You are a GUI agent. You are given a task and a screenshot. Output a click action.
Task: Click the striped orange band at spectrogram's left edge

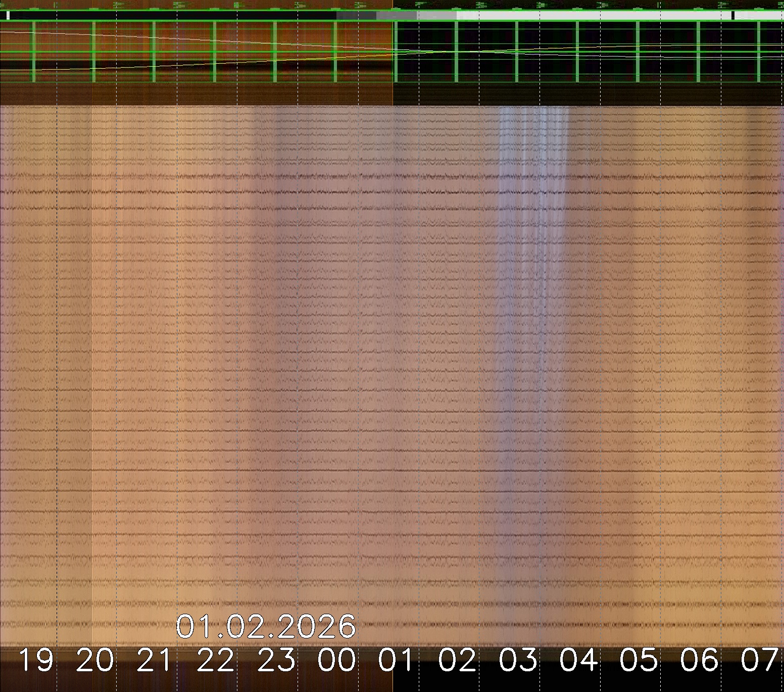(45, 354)
